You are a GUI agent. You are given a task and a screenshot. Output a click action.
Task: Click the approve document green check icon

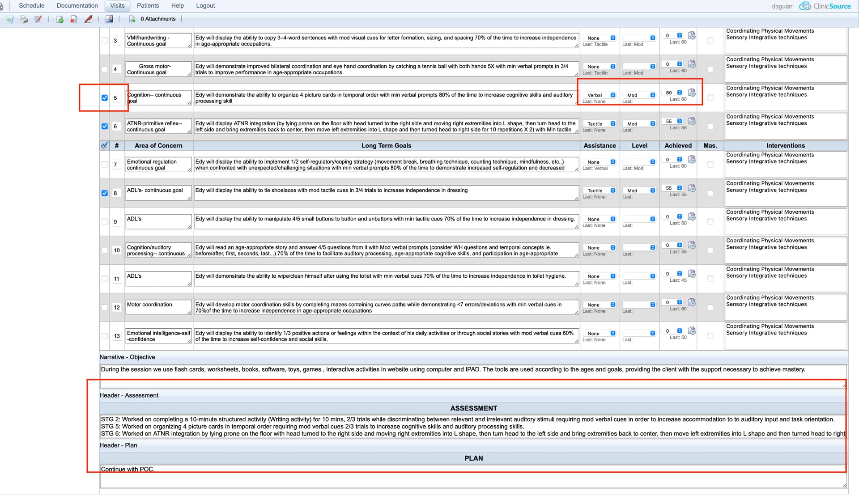(60, 19)
